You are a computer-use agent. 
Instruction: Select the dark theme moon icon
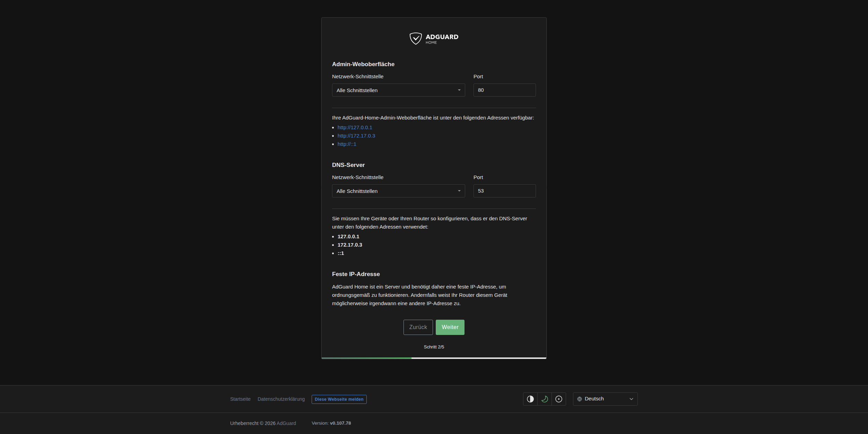545,399
